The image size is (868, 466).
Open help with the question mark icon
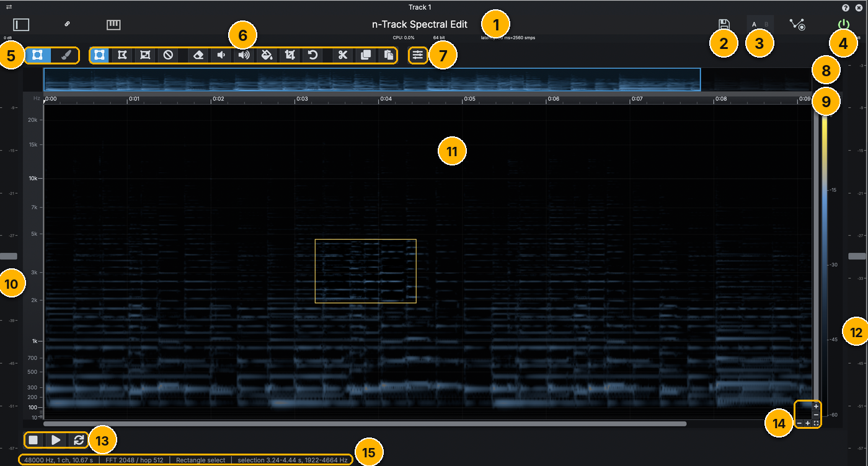pos(846,7)
